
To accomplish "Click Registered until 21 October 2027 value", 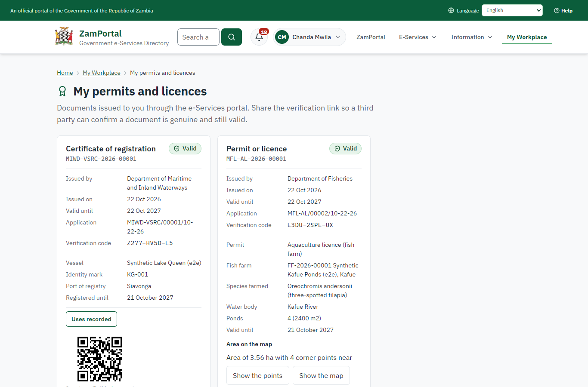I will coord(150,298).
